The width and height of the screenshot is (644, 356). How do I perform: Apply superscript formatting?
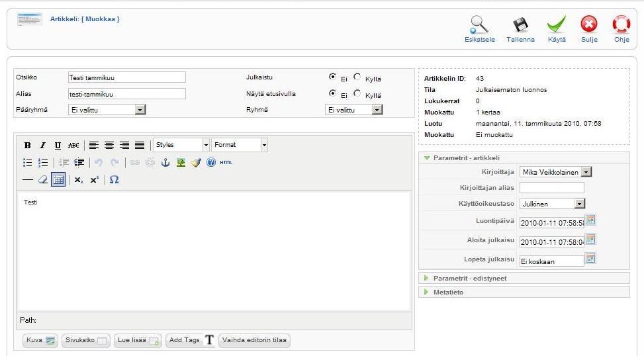coord(95,180)
